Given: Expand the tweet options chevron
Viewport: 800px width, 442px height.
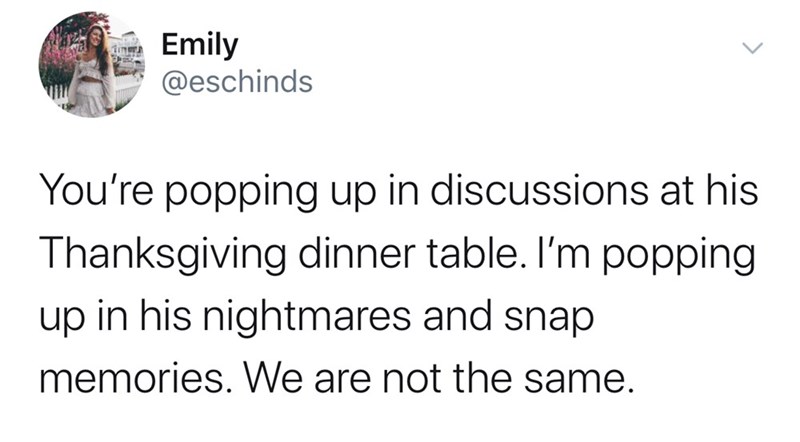Looking at the screenshot, I should pos(752,48).
